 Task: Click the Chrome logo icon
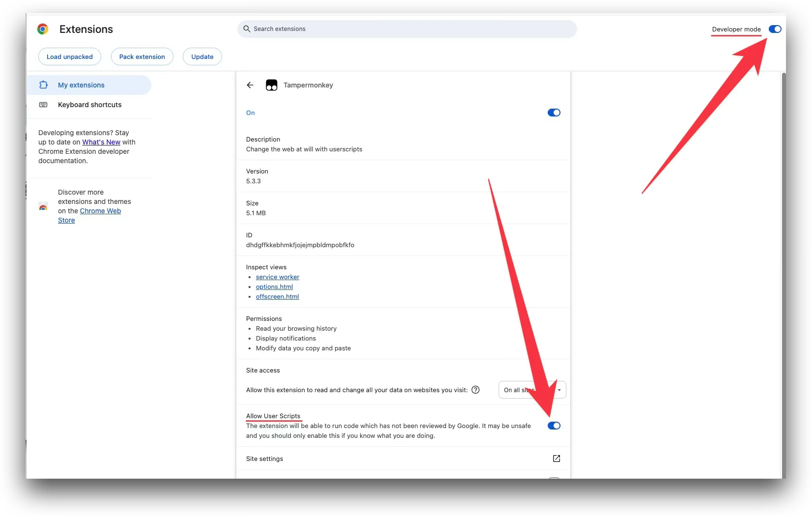coord(43,29)
